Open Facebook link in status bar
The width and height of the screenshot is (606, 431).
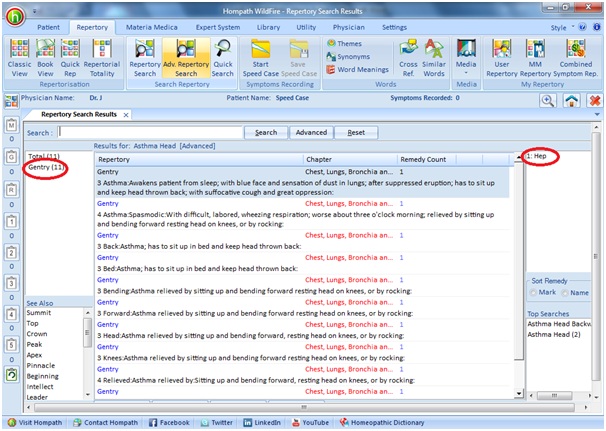(169, 422)
